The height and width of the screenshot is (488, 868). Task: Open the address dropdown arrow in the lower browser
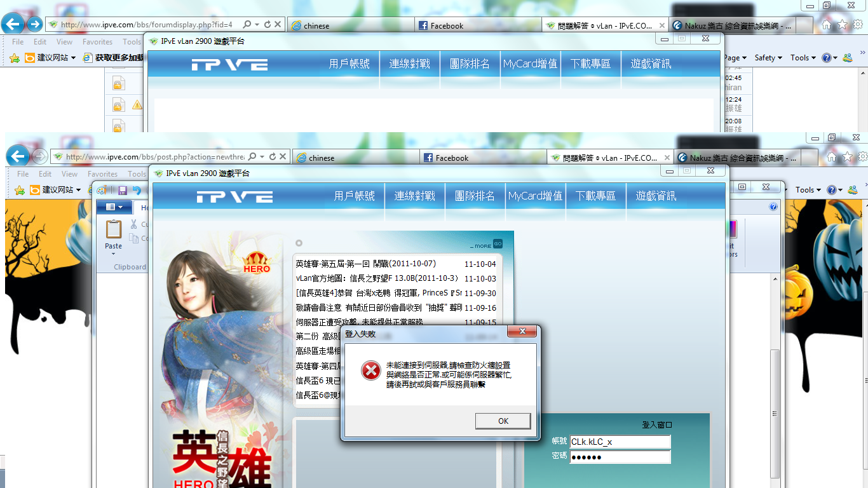262,157
